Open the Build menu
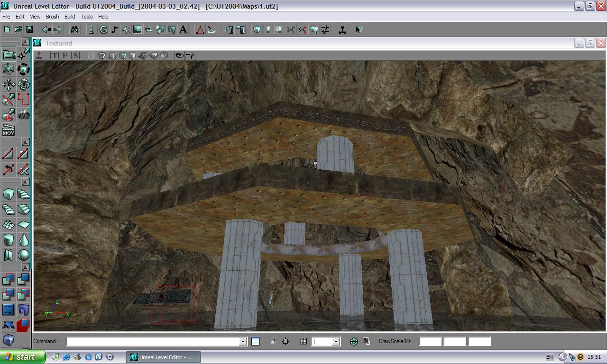Viewport: 607px width, 364px height. 70,17
